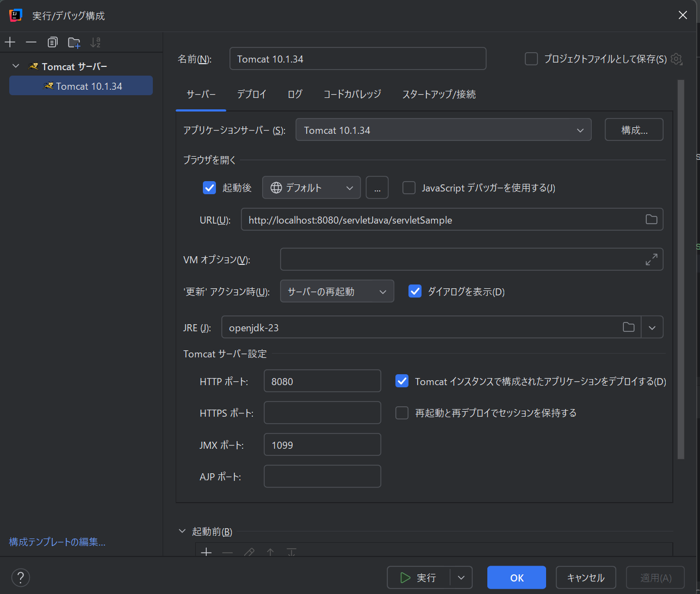Image resolution: width=700 pixels, height=594 pixels.
Task: Enable JavaScript デバッガーを使用する
Action: (x=408, y=187)
